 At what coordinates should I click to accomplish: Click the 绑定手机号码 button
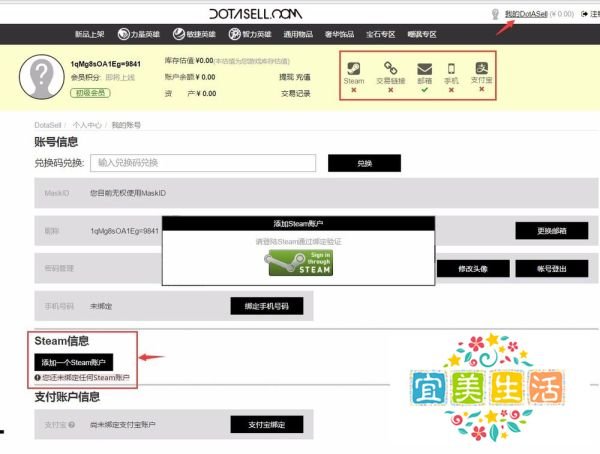(267, 306)
